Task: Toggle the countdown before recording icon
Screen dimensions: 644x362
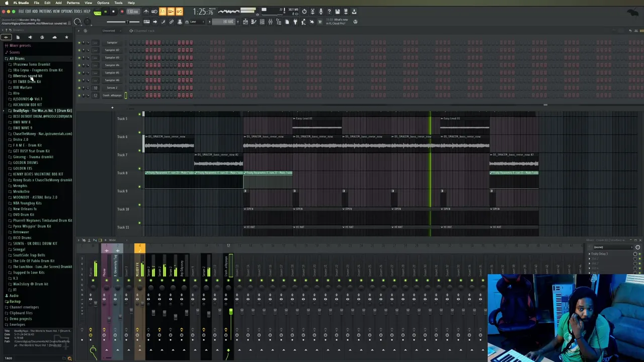Action: point(163,12)
